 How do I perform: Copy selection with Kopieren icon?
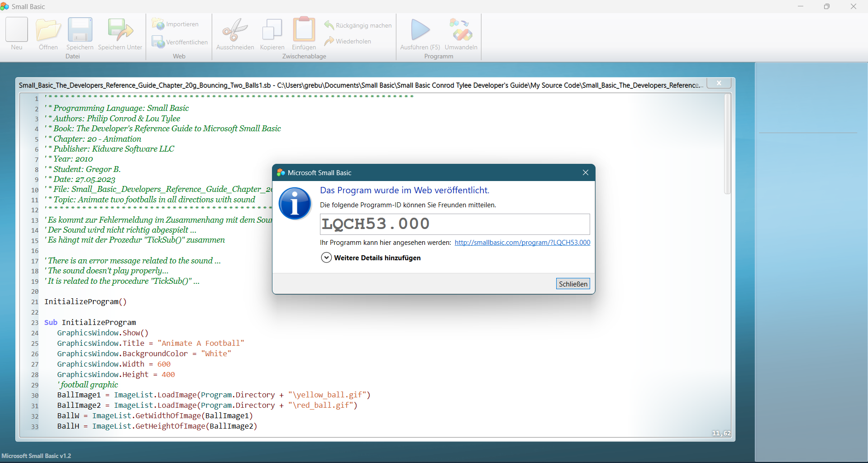click(272, 34)
